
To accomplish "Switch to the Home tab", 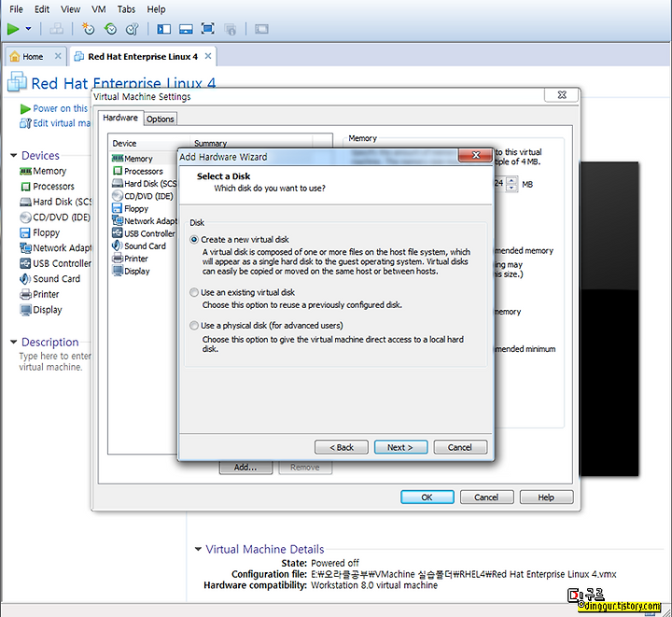I will (33, 57).
